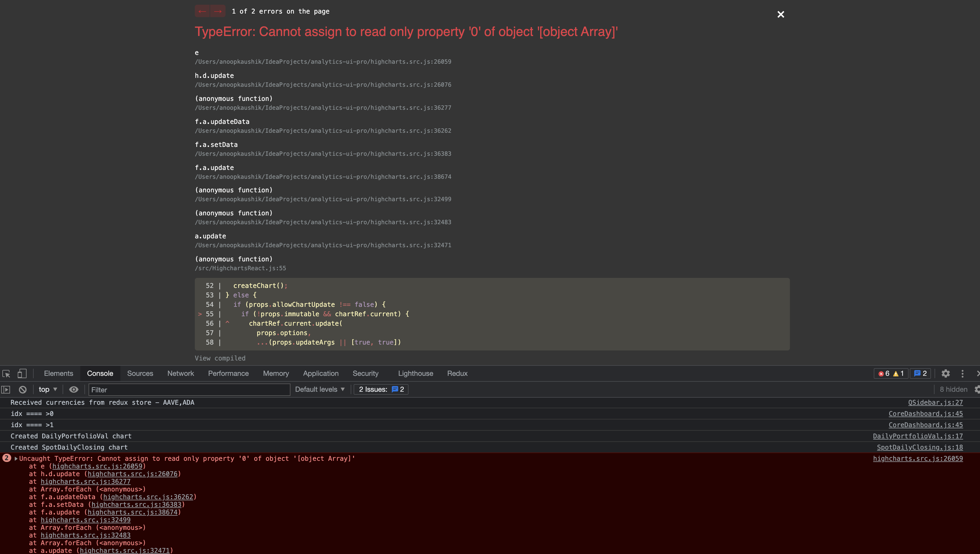980x554 pixels.
Task: Go to previous error with left arrow
Action: coord(202,12)
